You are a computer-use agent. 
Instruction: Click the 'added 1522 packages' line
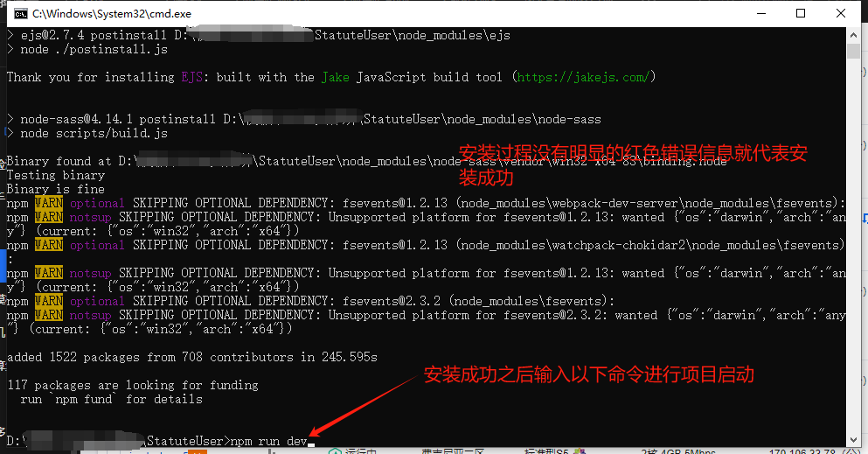[x=191, y=357]
